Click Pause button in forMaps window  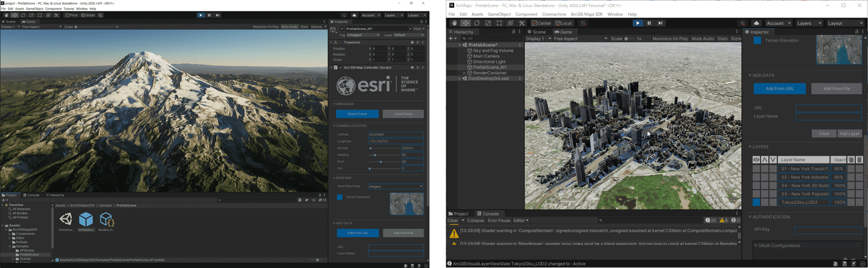(x=649, y=23)
